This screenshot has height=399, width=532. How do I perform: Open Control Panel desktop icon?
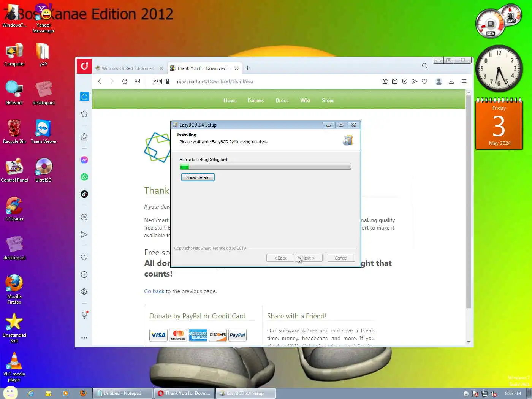coord(14,170)
